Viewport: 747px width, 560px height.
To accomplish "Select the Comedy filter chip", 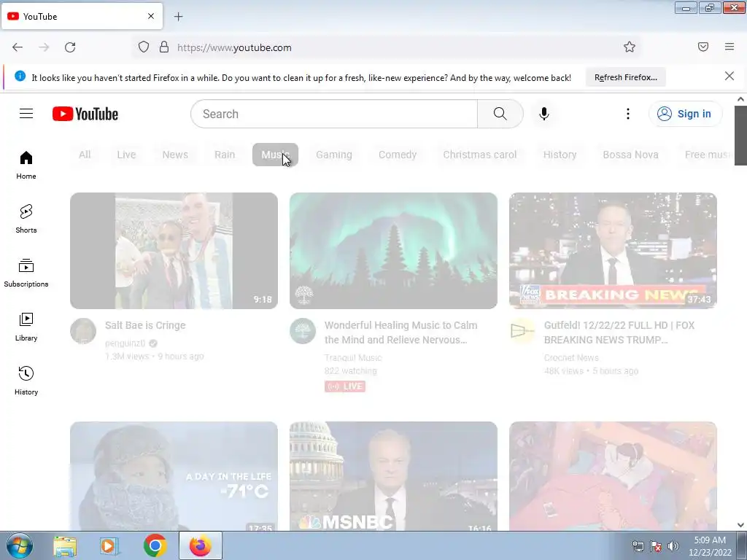I will (398, 155).
